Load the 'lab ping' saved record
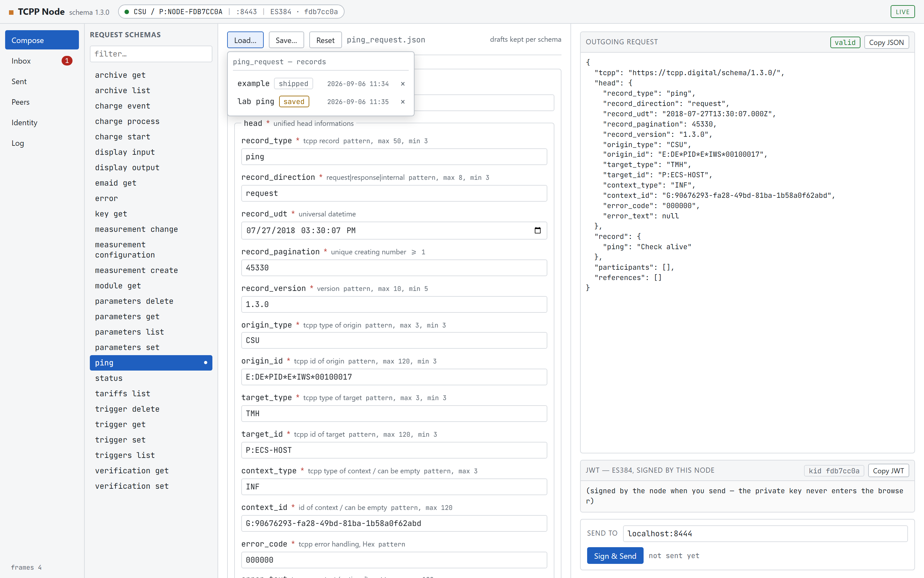This screenshot has width=924, height=578. [321, 102]
